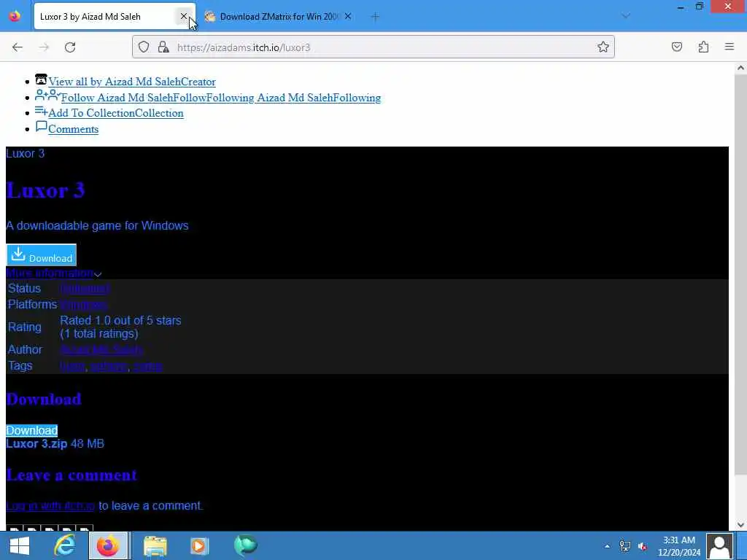Open the teal chat bubble taskbar app

point(245,545)
